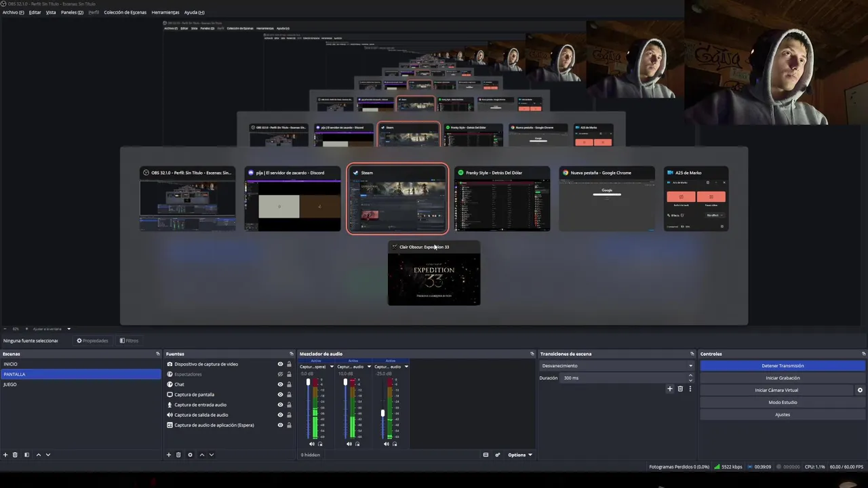Decrease the Duración value with the down arrow
The width and height of the screenshot is (868, 488).
point(691,380)
